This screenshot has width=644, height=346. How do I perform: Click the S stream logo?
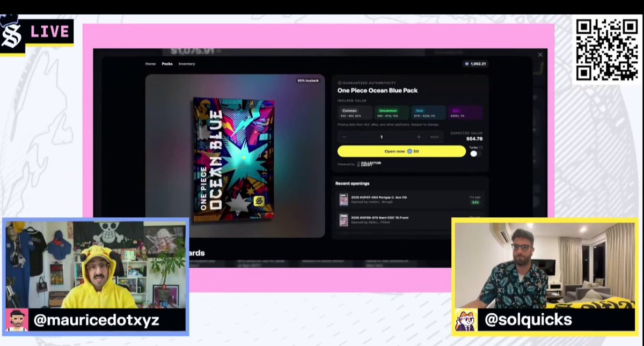click(11, 35)
